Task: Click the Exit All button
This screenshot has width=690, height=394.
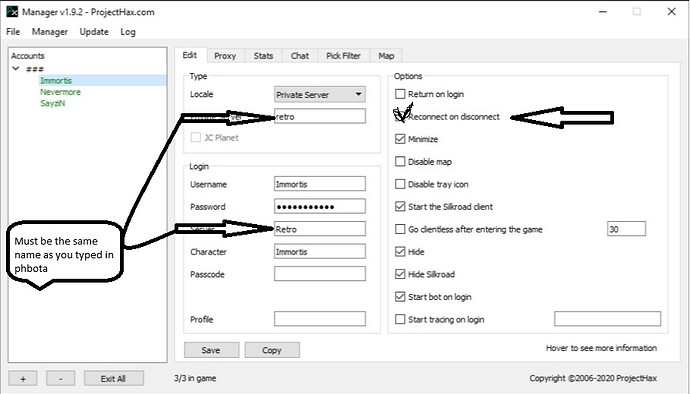Action: click(x=114, y=379)
